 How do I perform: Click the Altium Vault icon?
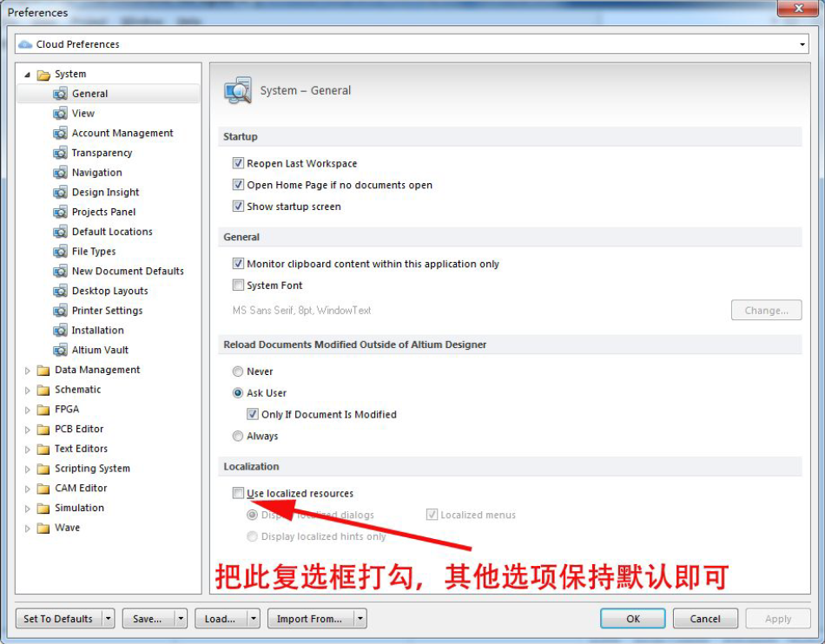click(x=60, y=350)
